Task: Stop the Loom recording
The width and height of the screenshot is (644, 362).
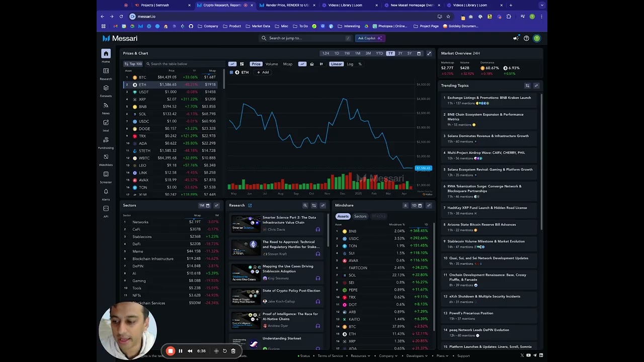Action: click(x=171, y=351)
